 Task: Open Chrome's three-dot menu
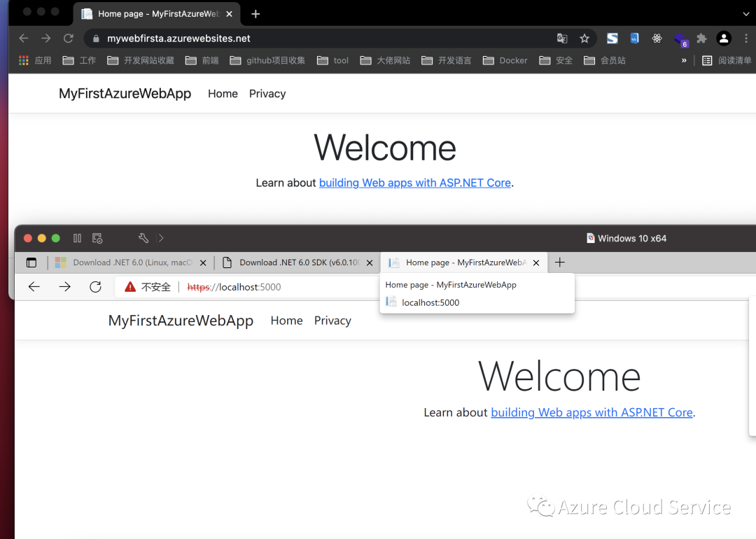pos(746,38)
